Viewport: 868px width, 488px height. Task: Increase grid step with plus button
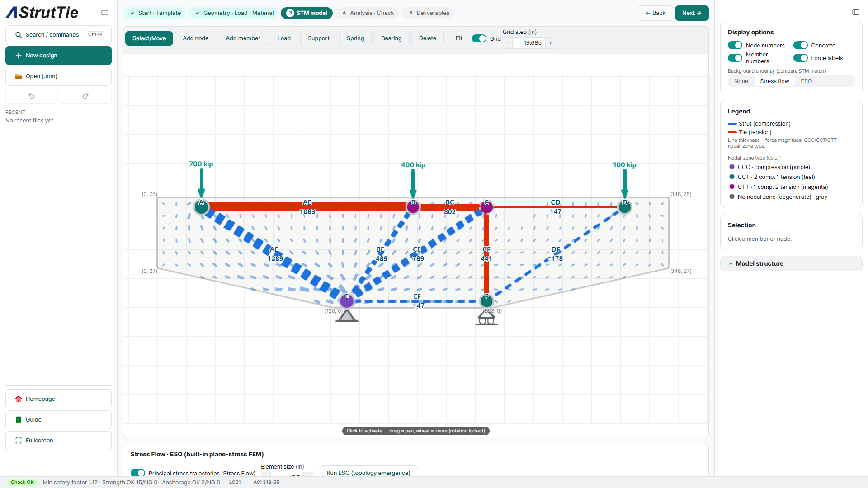[x=550, y=43]
